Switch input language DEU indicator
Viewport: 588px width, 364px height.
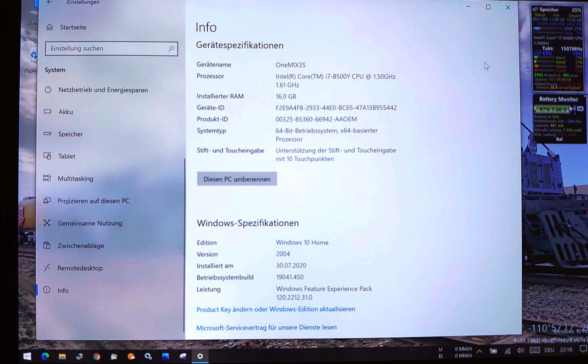pos(549,350)
